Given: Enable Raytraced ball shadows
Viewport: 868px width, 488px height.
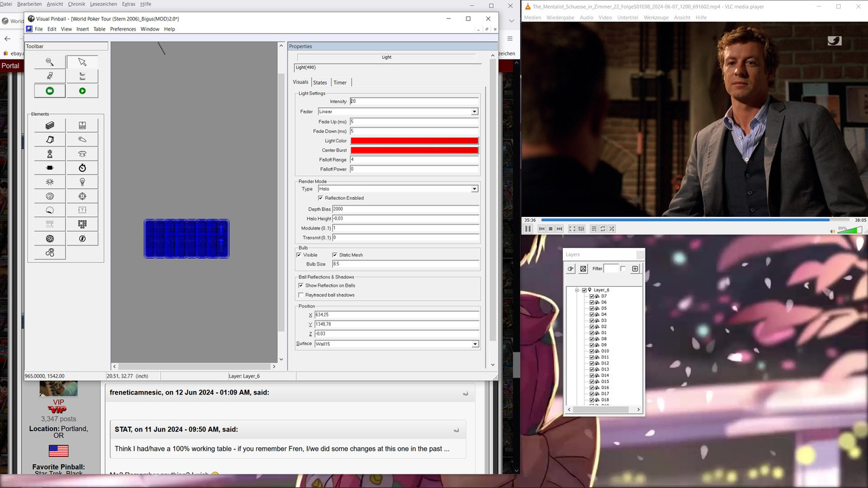Looking at the screenshot, I should [301, 295].
